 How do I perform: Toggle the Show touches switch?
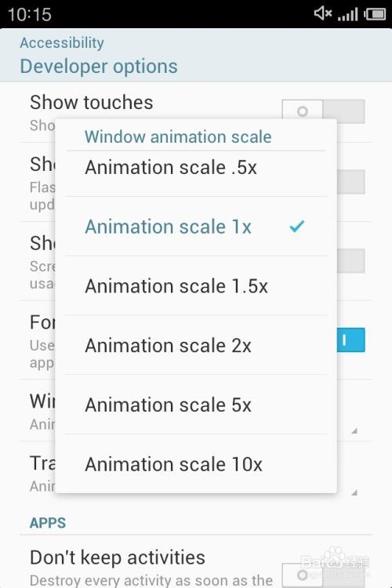(323, 111)
